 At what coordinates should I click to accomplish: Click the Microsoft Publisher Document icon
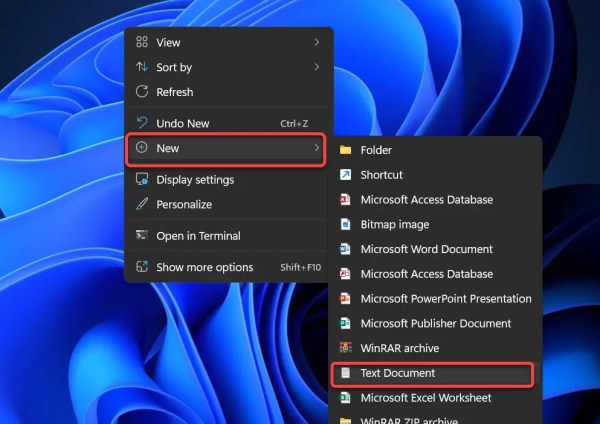(345, 324)
